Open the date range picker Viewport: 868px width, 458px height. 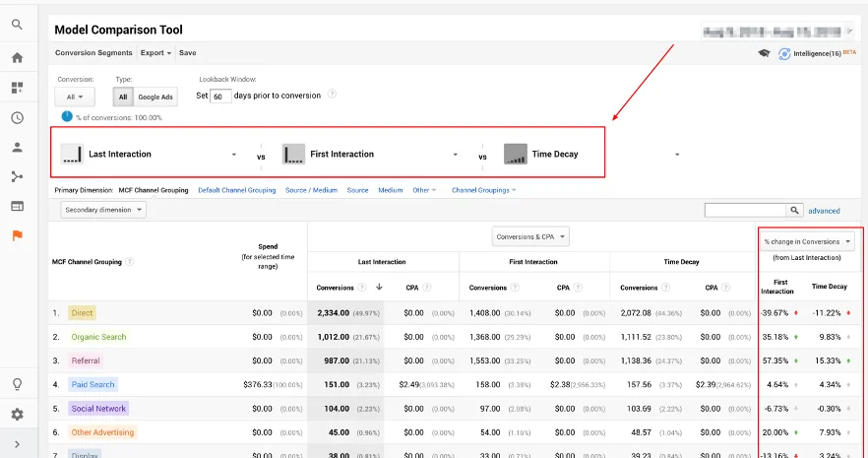coord(778,33)
